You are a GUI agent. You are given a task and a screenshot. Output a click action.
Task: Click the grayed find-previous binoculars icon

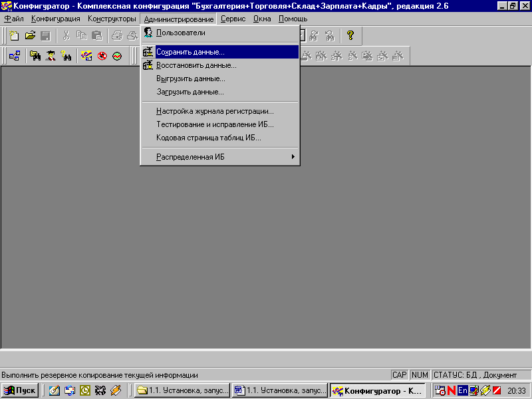329,36
